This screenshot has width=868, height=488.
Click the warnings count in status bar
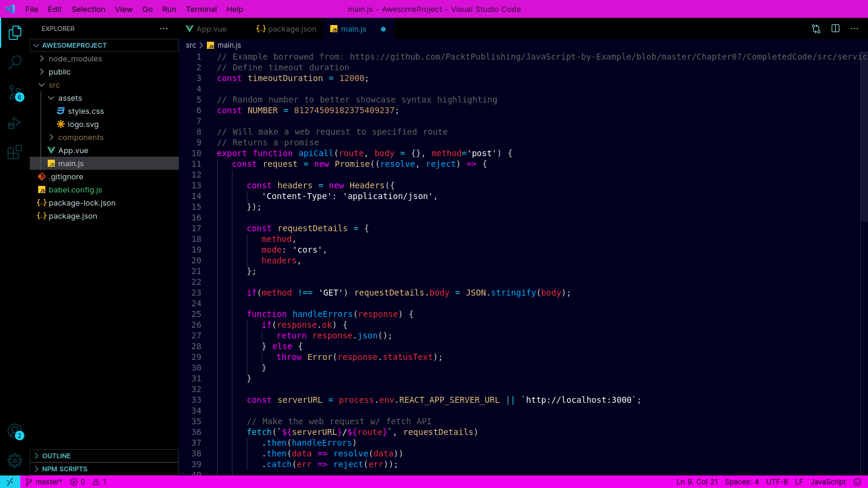99,481
